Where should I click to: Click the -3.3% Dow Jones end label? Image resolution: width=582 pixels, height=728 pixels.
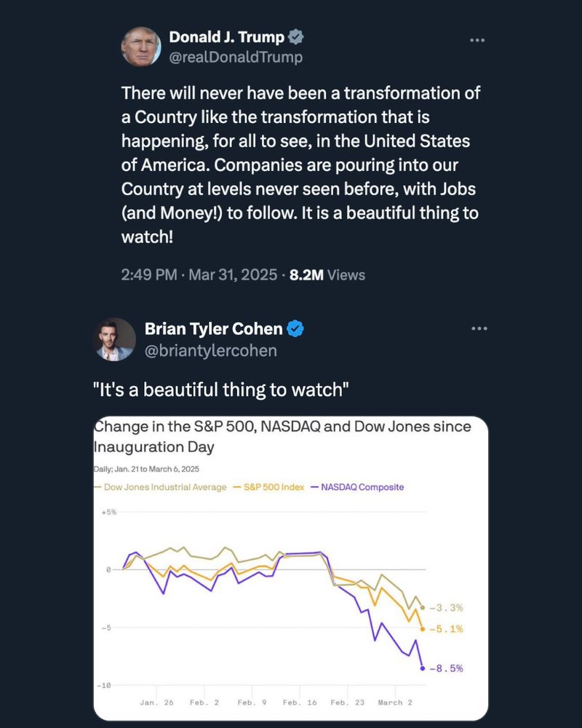click(x=447, y=607)
